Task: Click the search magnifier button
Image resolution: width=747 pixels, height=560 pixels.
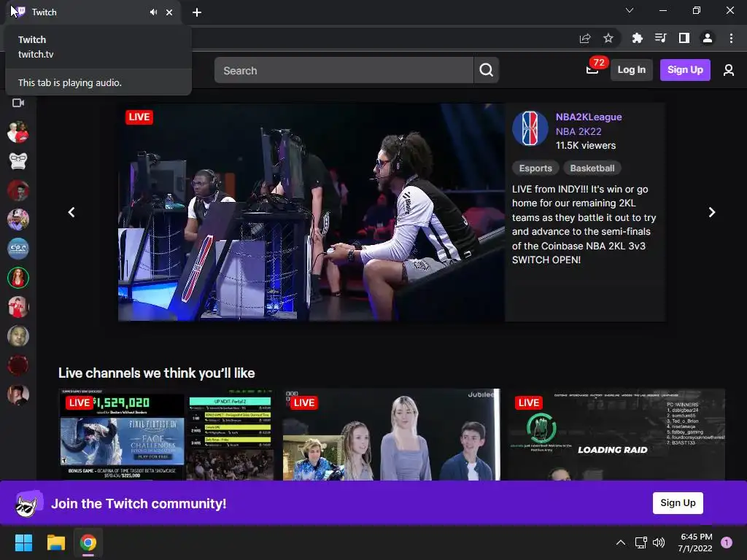Action: 486,70
